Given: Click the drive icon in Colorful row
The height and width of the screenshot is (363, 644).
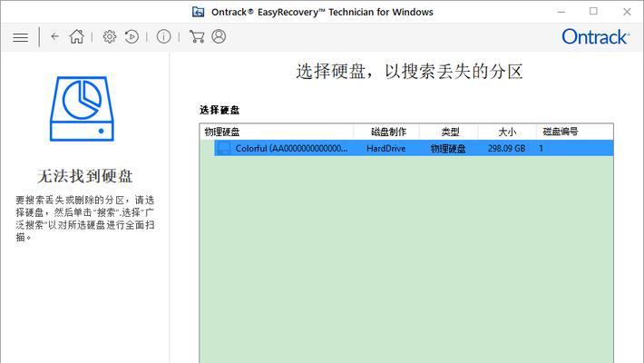Looking at the screenshot, I should tap(223, 148).
